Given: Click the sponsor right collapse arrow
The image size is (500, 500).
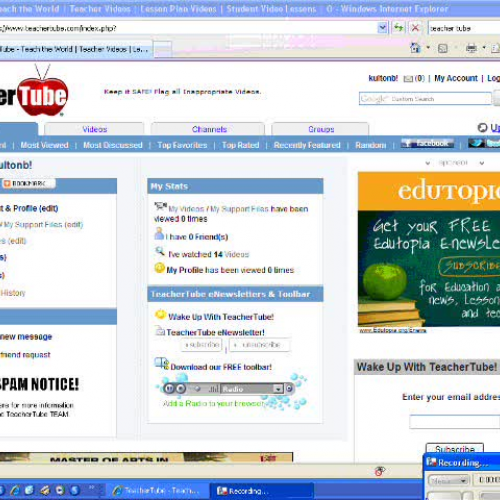Looking at the screenshot, I should pyautogui.click(x=482, y=163).
